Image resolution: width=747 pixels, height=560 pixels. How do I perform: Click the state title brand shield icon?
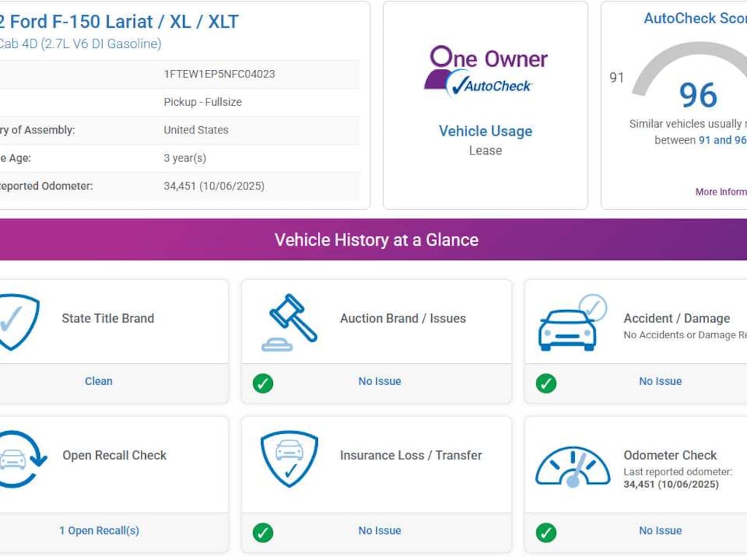(16, 322)
